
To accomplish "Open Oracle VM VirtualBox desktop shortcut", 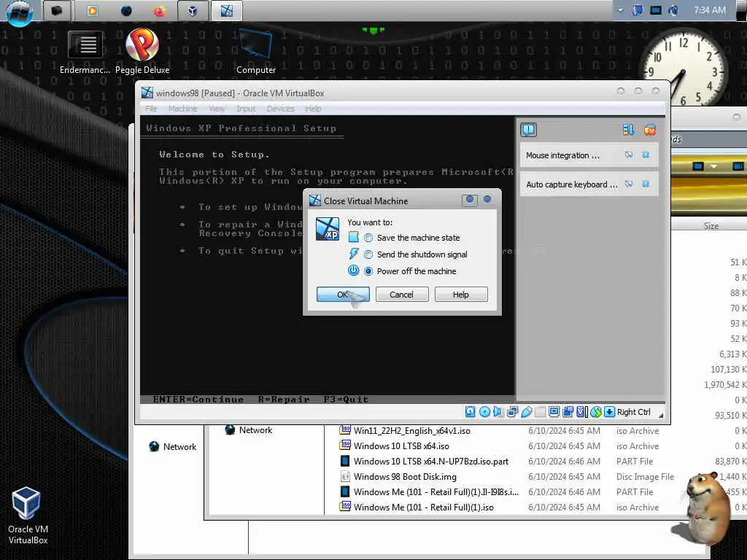I will [28, 516].
